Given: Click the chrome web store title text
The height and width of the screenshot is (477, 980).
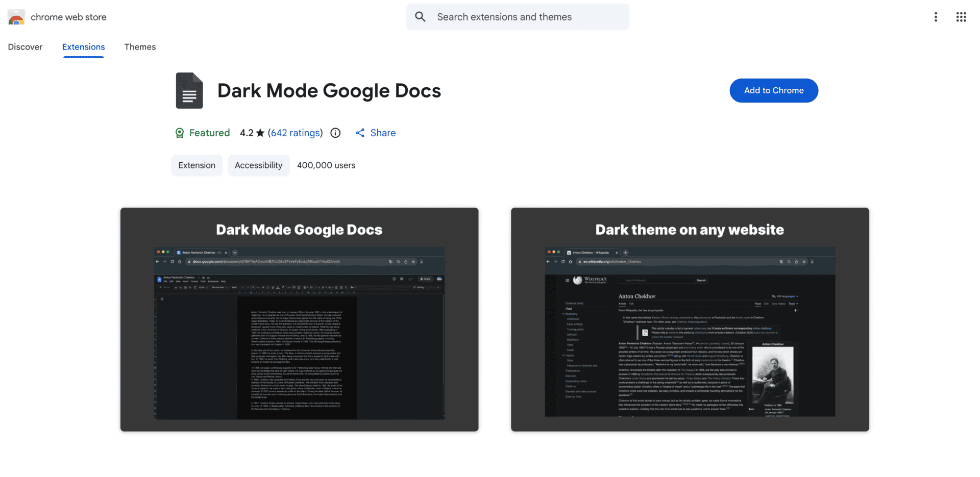Looking at the screenshot, I should (68, 17).
